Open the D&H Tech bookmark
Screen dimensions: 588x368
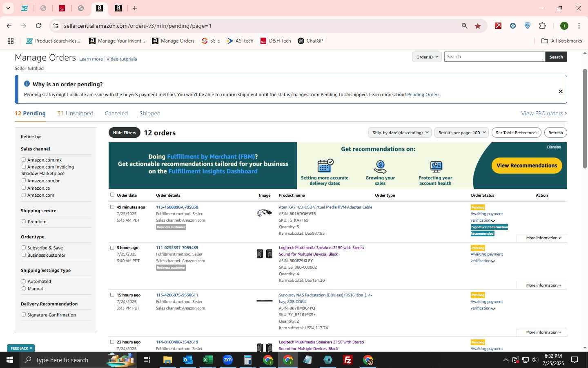click(276, 41)
